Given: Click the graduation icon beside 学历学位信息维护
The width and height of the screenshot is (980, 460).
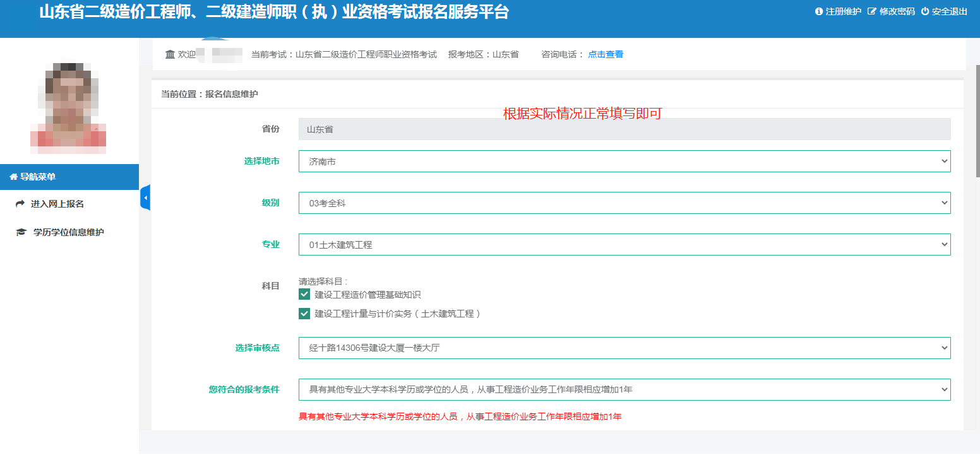Looking at the screenshot, I should point(19,232).
